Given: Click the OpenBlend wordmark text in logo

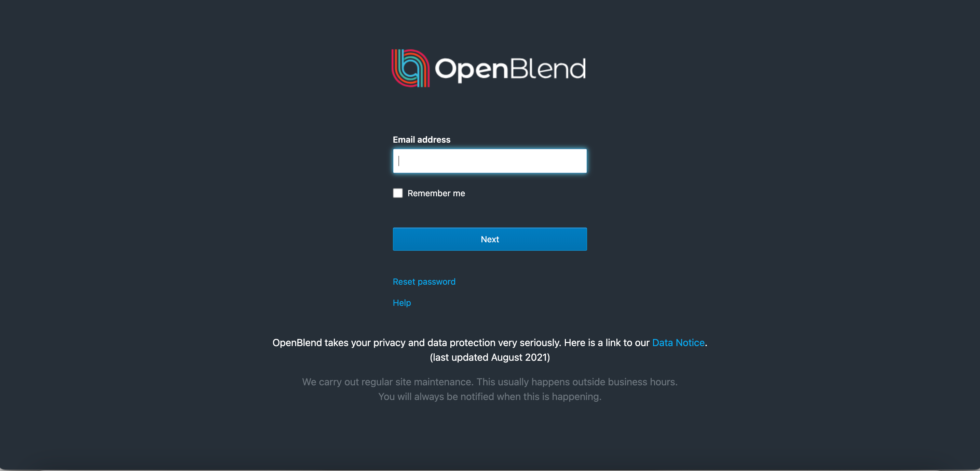Looking at the screenshot, I should [510, 70].
